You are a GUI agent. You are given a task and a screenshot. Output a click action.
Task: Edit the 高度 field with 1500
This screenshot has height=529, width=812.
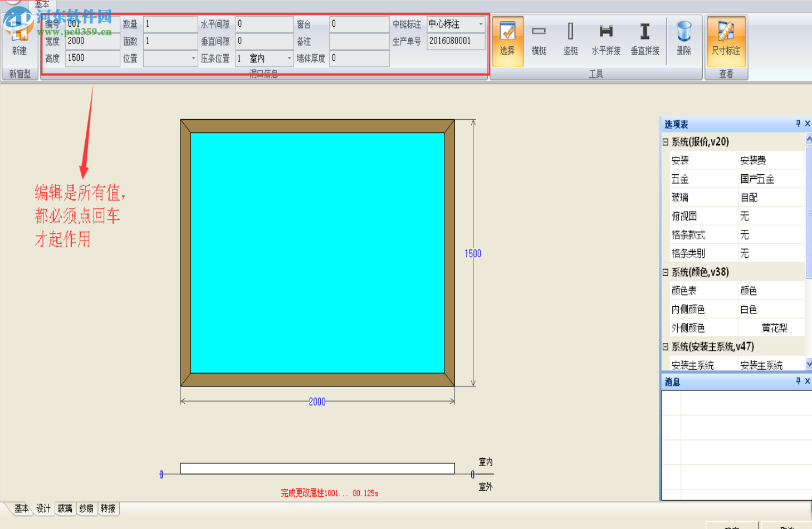click(92, 58)
